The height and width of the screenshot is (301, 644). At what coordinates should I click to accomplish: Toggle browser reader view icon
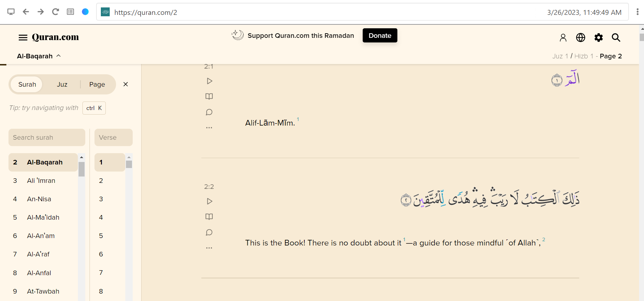pos(70,12)
